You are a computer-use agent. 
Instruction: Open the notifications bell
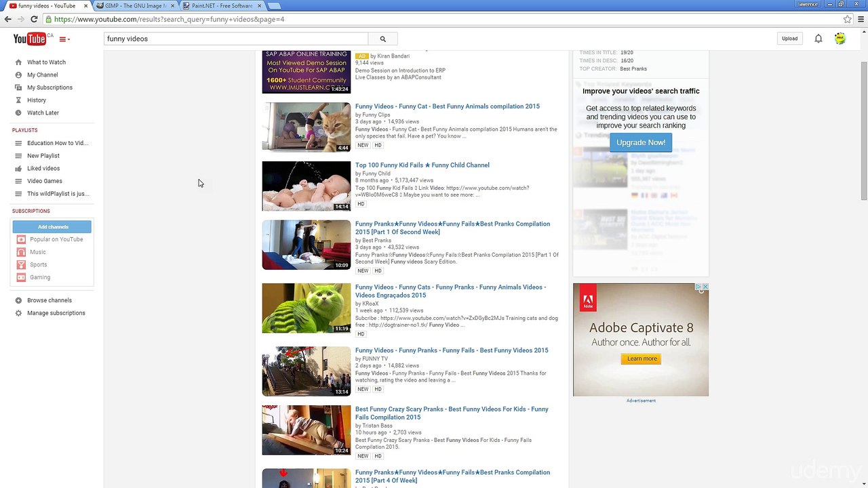point(818,39)
